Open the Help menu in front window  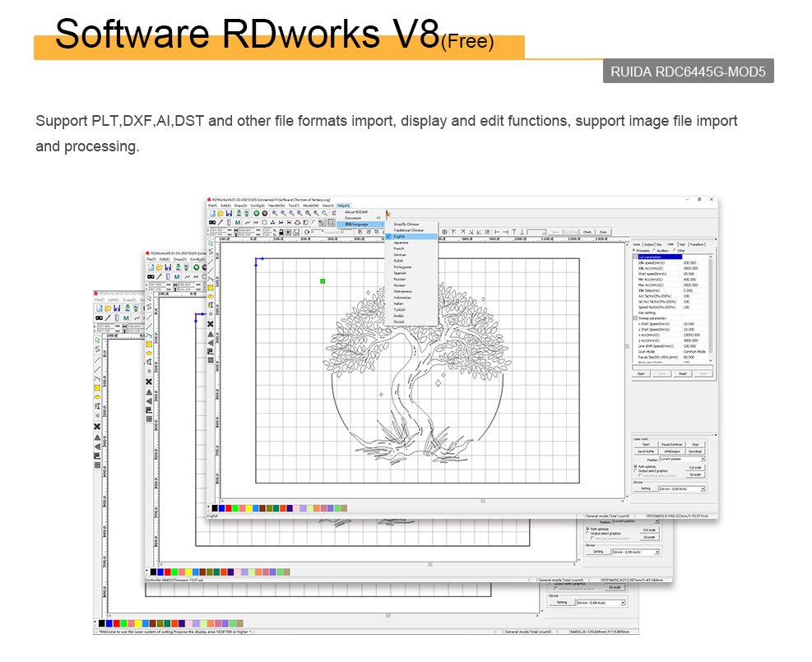coord(344,206)
